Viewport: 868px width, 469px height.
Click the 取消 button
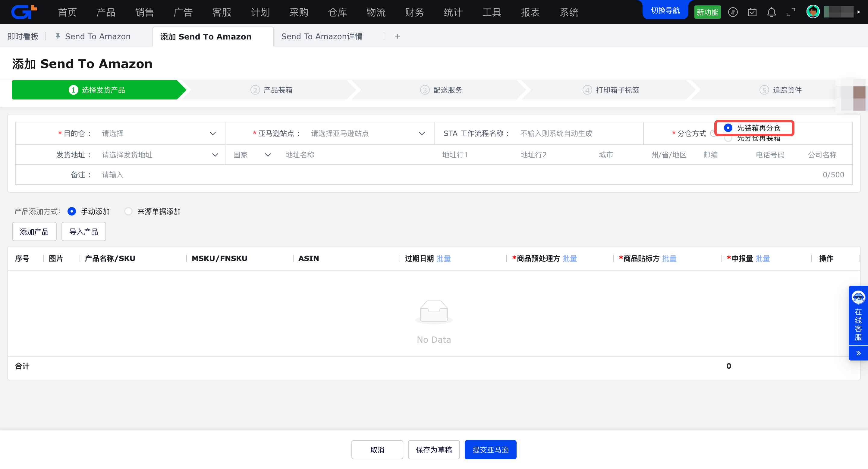(377, 449)
